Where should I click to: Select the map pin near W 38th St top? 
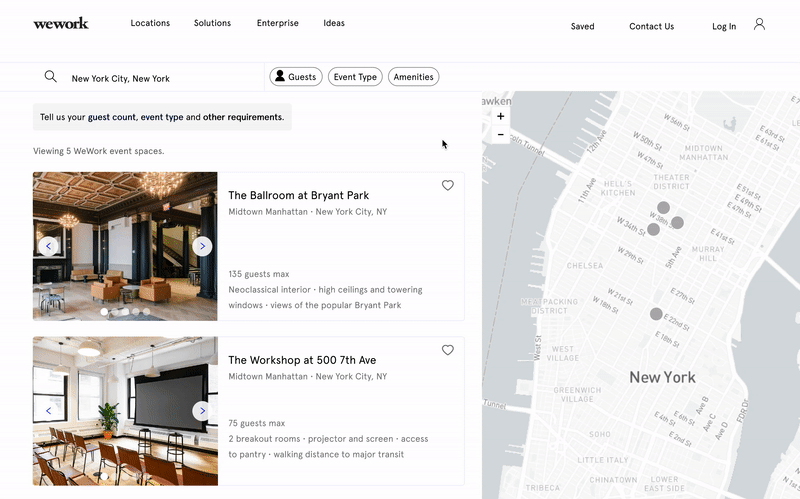click(x=663, y=208)
